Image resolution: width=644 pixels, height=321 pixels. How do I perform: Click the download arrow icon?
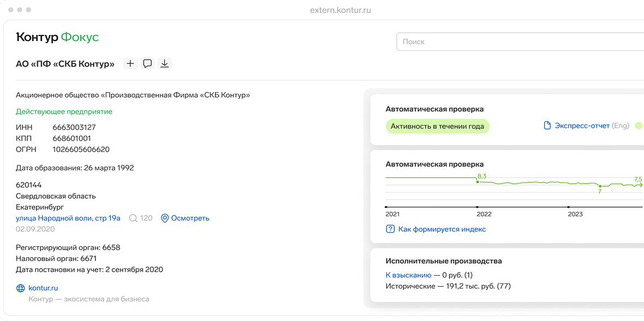(164, 64)
